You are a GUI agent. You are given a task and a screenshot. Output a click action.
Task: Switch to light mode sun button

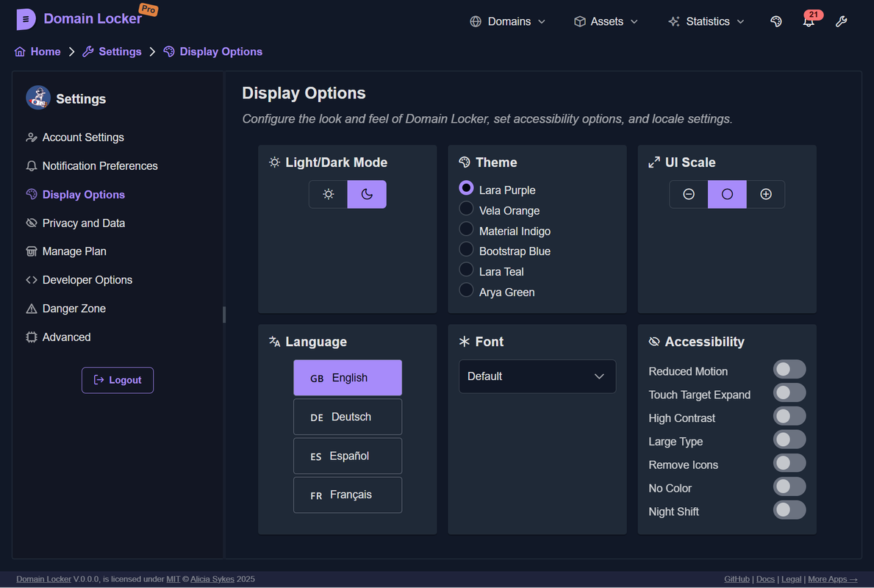click(329, 194)
